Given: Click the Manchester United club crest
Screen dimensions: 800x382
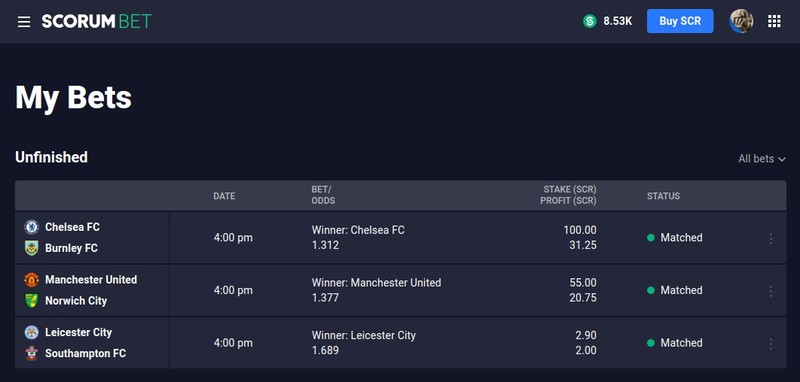Looking at the screenshot, I should click(x=32, y=279).
